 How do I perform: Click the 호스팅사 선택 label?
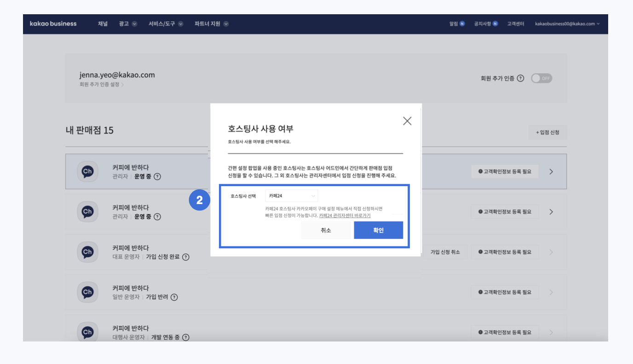243,196
